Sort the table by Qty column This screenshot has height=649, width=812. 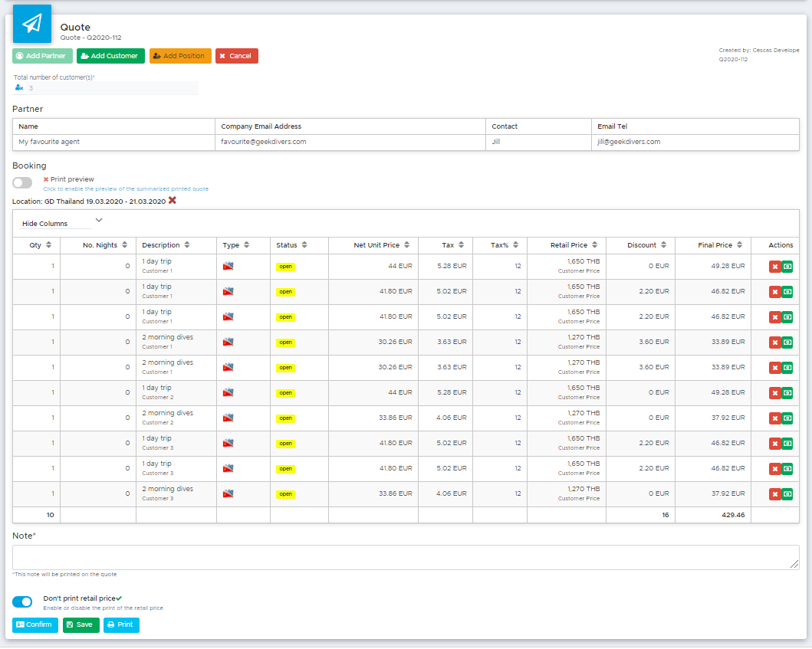pyautogui.click(x=48, y=244)
